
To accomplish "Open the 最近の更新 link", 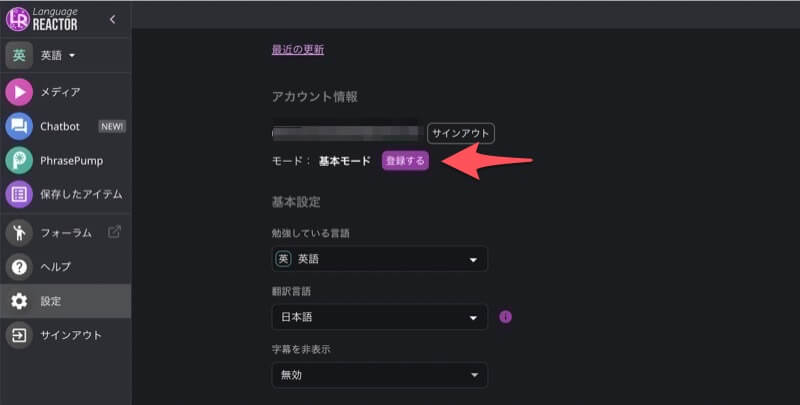I will [297, 49].
